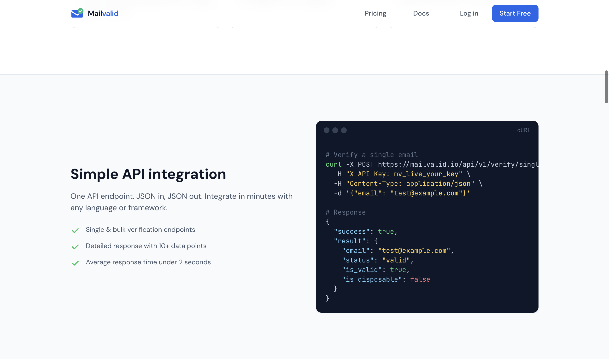This screenshot has width=609, height=364.
Task: Click the '# Response' comment
Action: tap(345, 212)
